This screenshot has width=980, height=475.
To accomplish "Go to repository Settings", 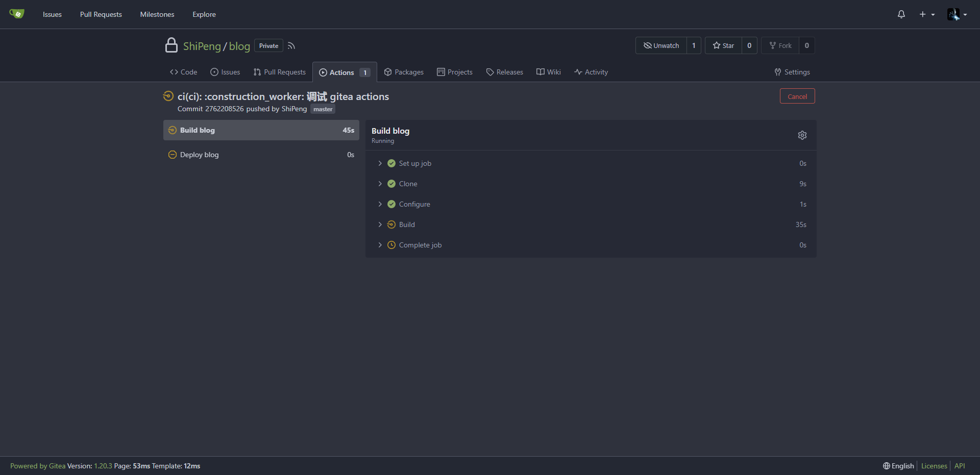I will pyautogui.click(x=792, y=72).
